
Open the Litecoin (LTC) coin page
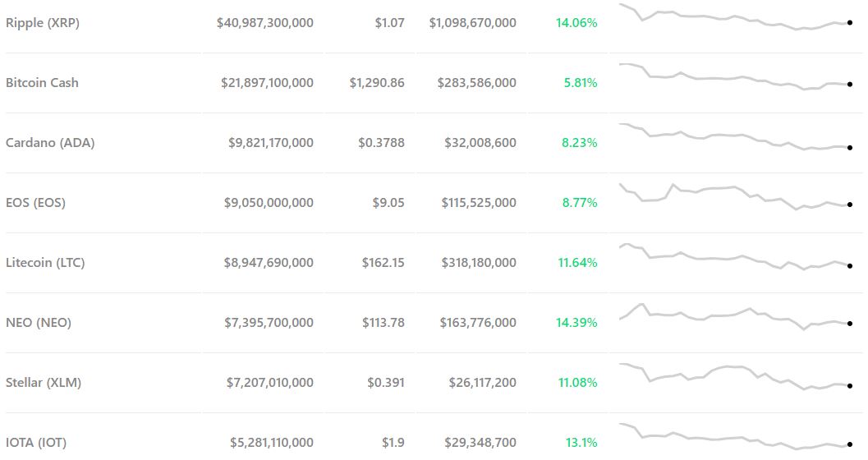point(45,263)
